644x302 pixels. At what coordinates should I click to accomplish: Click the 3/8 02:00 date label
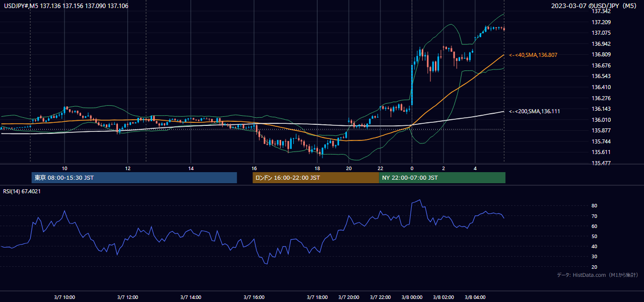443,297
